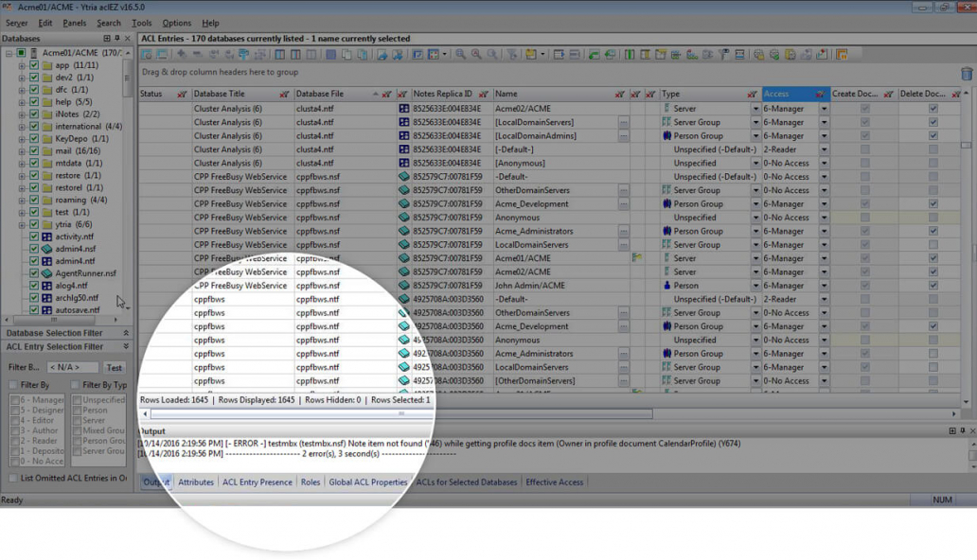
Task: Click the first icon in the ACL toolbar
Action: tap(147, 55)
